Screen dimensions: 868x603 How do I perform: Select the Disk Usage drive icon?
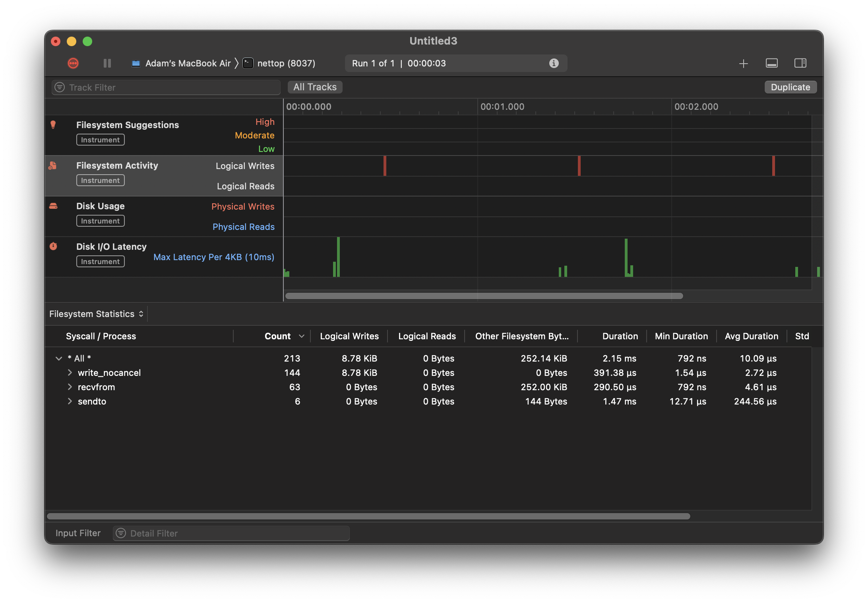[53, 206]
